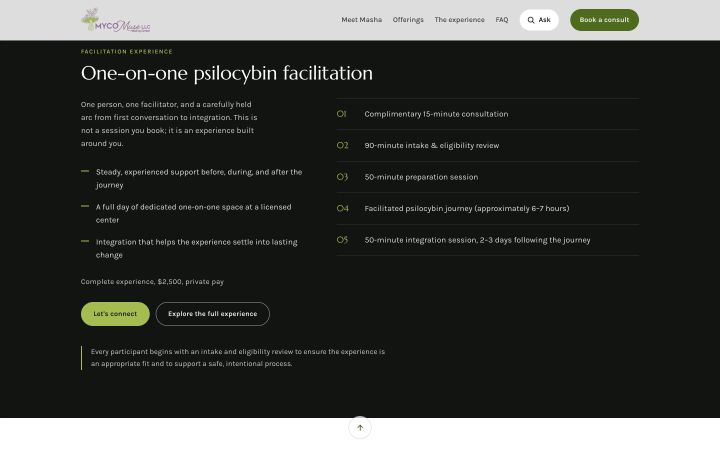This screenshot has width=720, height=450.
Task: Click step 05 50-minute integration session
Action: pyautogui.click(x=488, y=240)
